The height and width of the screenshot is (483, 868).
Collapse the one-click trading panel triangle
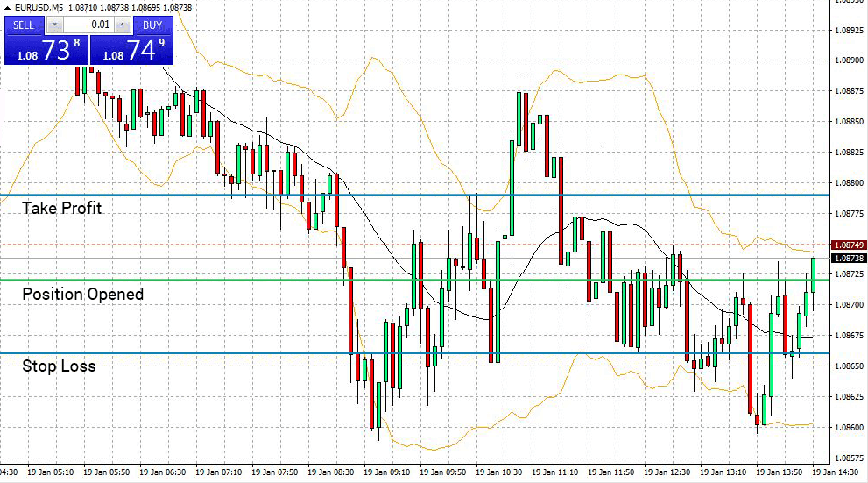click(x=8, y=8)
